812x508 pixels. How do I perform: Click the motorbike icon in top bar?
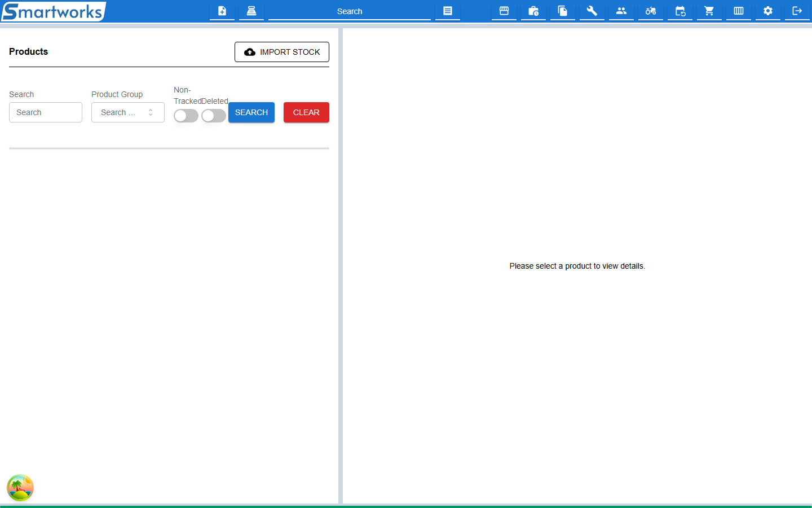coord(651,11)
